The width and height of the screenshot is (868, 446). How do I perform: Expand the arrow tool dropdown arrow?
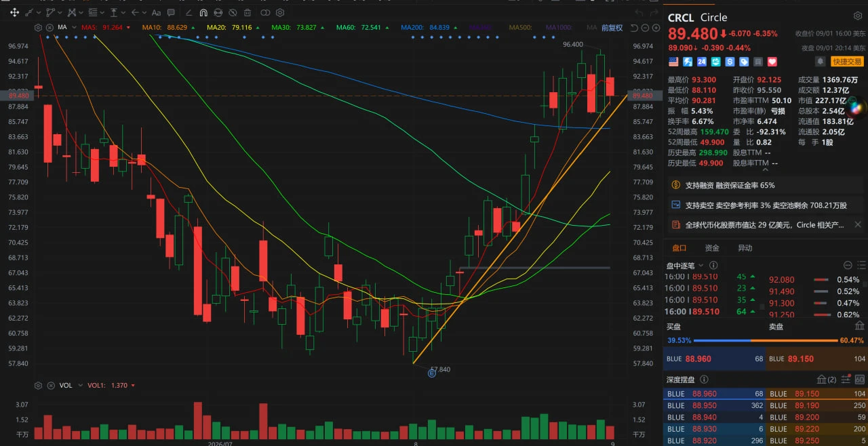[x=144, y=12]
